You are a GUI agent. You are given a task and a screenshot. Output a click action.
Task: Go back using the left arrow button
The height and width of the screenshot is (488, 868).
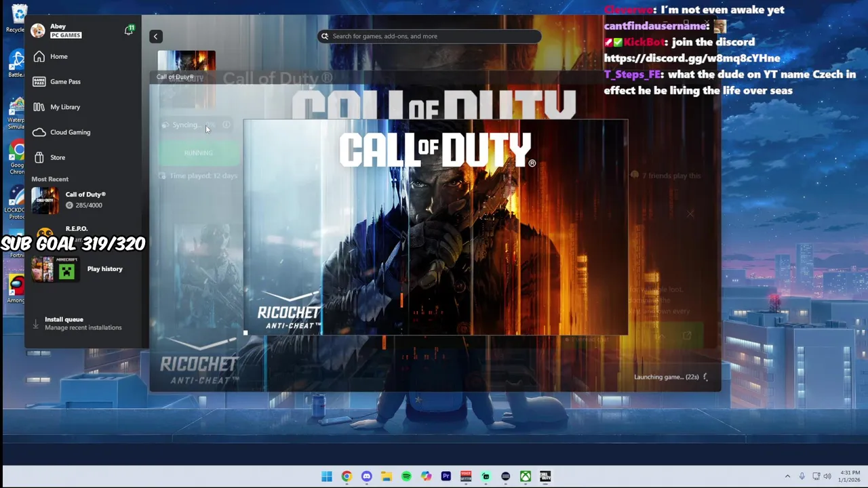[155, 37]
